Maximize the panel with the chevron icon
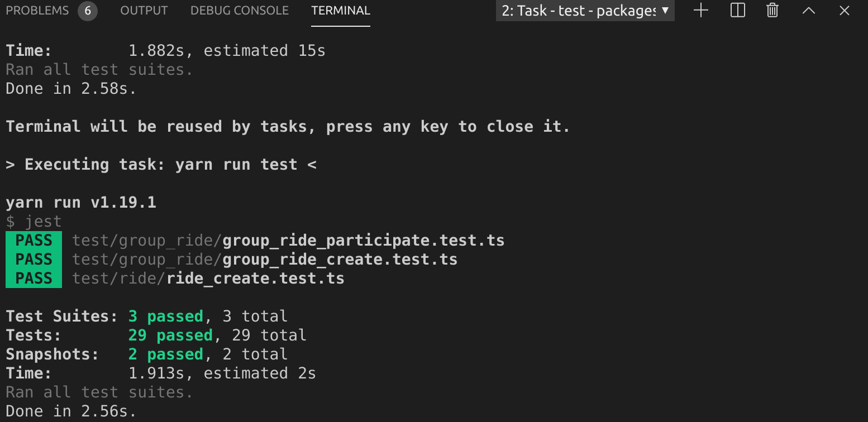 point(808,10)
